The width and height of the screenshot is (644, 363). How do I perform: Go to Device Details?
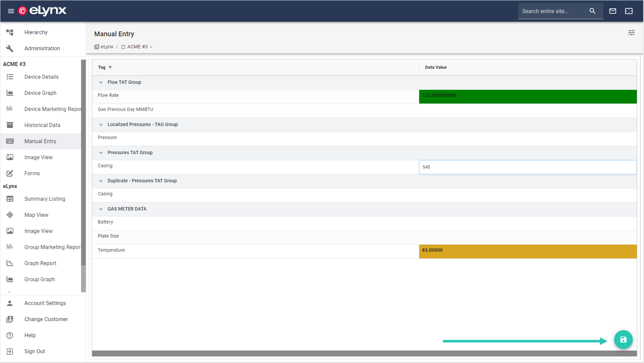[x=42, y=77]
